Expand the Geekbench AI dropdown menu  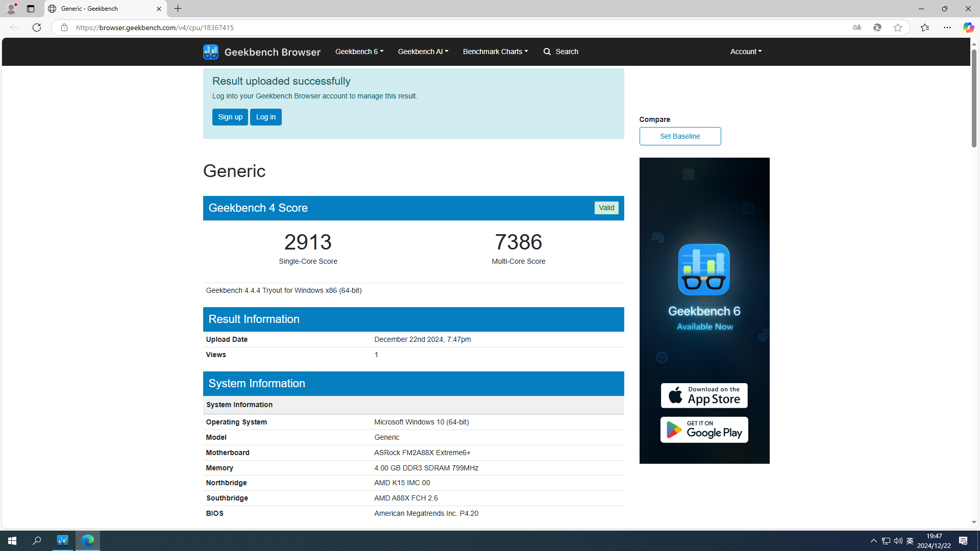423,52
